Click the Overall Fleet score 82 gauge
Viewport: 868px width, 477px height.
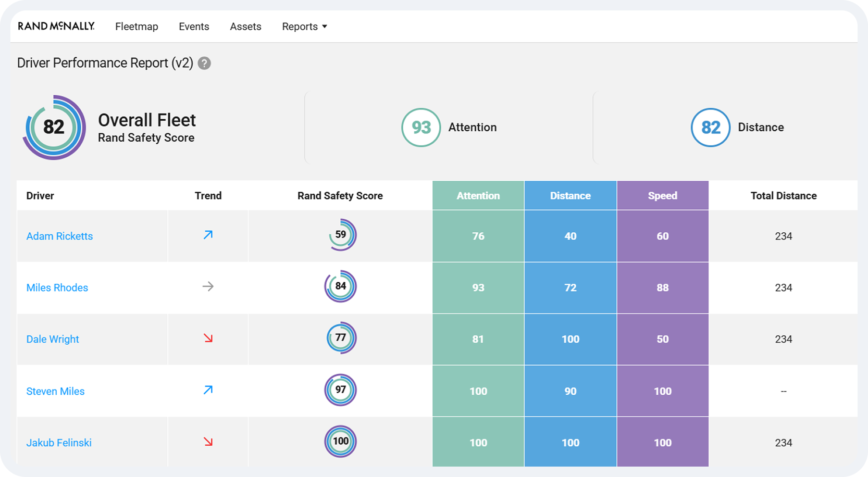click(x=54, y=127)
